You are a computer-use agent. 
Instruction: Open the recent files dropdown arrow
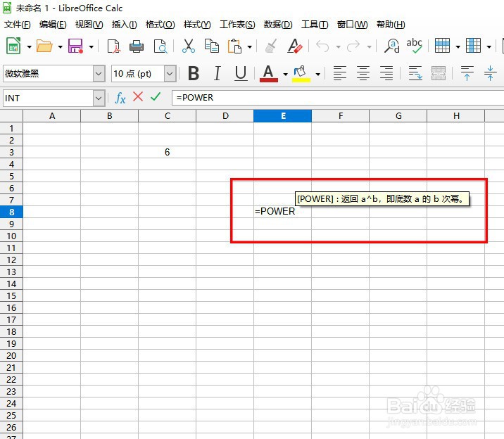tap(60, 47)
